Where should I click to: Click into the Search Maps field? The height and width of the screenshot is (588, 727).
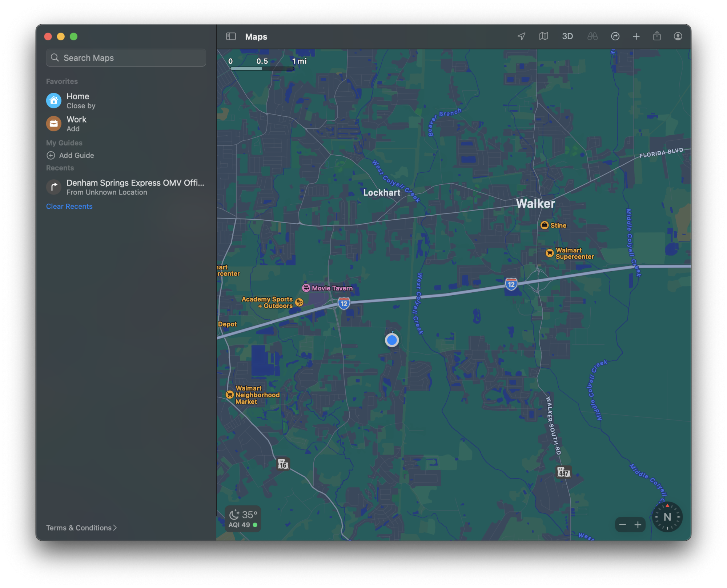point(126,58)
